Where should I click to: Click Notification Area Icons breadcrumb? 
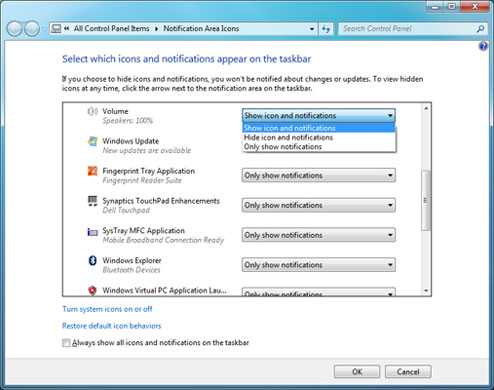coord(201,29)
